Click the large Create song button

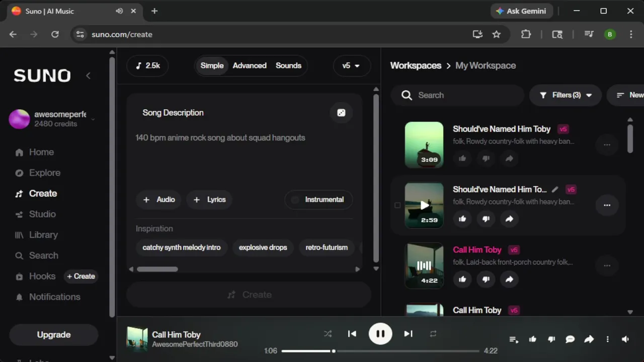pos(249,295)
